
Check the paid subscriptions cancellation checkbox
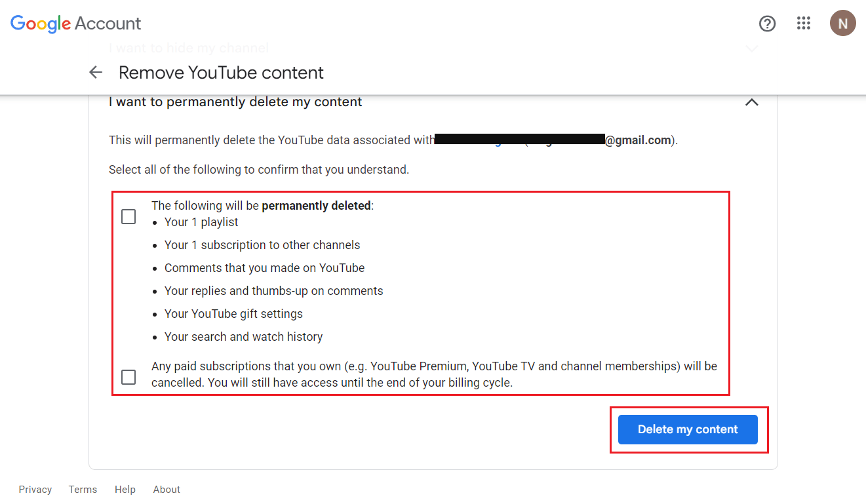(x=128, y=377)
